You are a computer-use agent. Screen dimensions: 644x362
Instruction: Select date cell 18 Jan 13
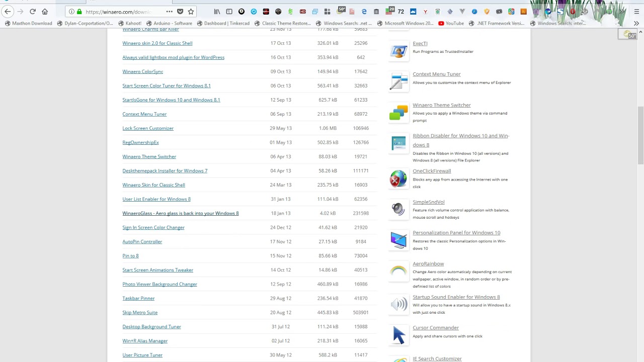coord(281,213)
